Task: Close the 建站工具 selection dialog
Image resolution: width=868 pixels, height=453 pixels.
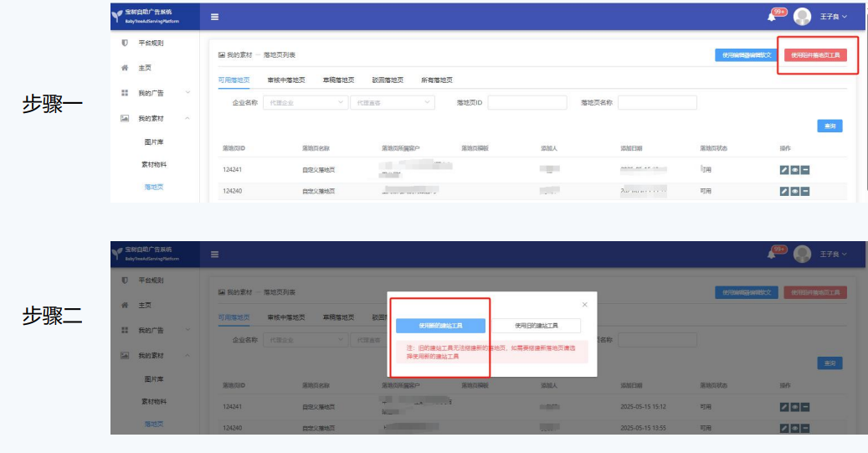Action: (584, 305)
